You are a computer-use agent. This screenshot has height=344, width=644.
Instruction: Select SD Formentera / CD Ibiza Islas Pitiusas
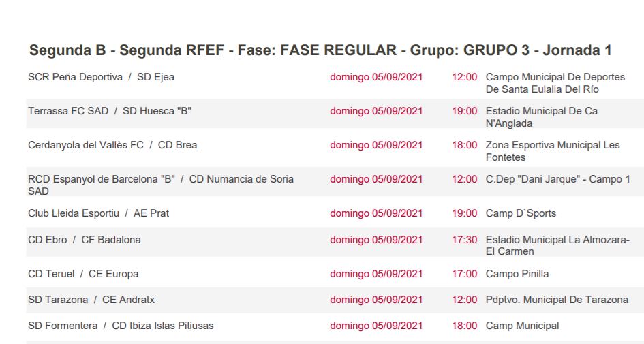[121, 326]
